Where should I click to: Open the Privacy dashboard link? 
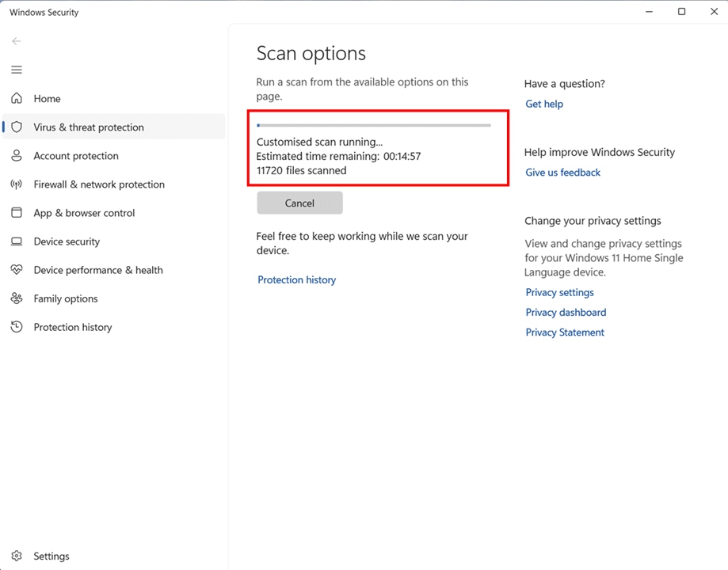click(566, 313)
